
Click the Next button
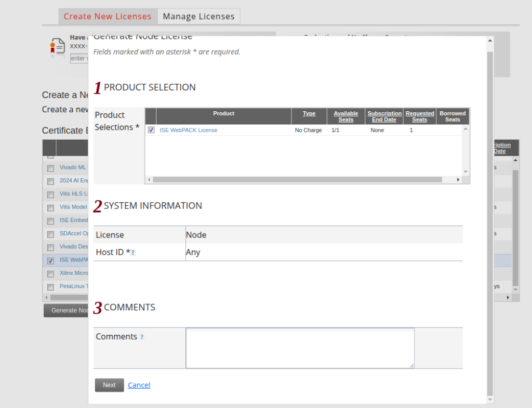[109, 385]
